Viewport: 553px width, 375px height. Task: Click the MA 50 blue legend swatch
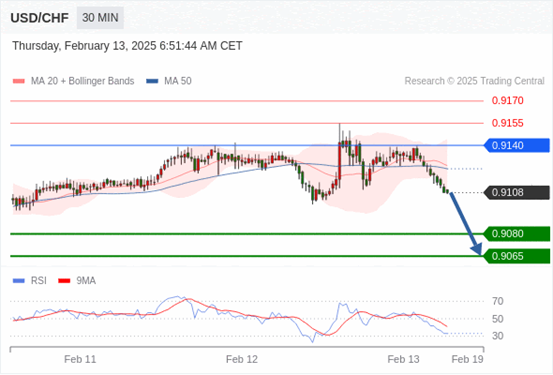[152, 81]
